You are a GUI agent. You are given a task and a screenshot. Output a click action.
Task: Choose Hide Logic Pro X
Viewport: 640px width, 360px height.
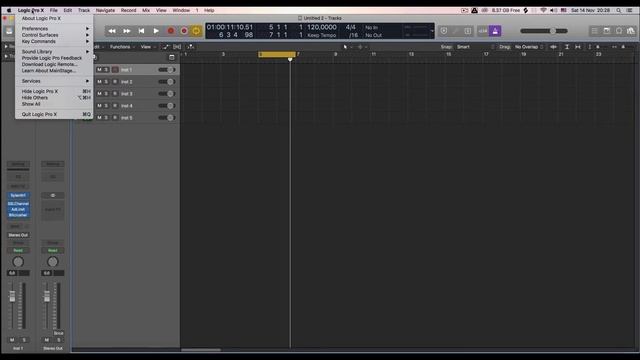(x=54, y=91)
